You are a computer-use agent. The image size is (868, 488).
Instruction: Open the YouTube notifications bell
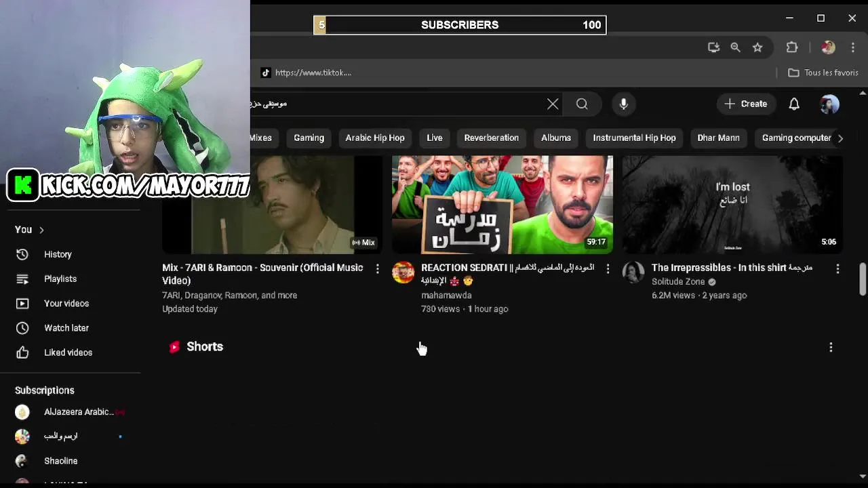pyautogui.click(x=794, y=104)
